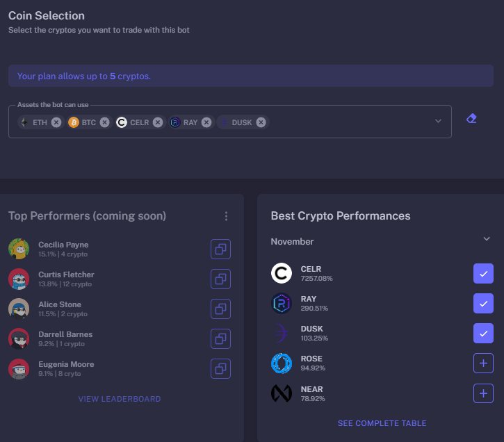This screenshot has height=442, width=504.
Task: Select the Cecilia Payne name text
Action: click(x=63, y=245)
